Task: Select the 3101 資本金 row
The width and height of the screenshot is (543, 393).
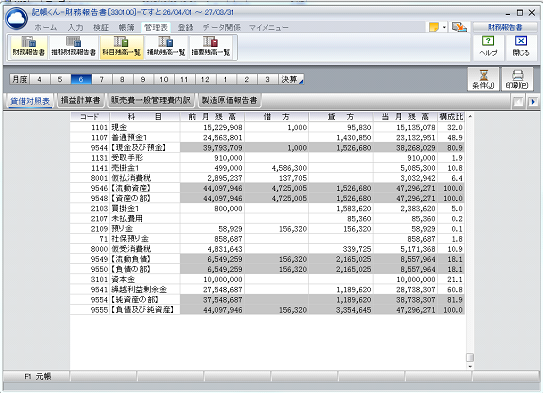Action: click(x=267, y=279)
